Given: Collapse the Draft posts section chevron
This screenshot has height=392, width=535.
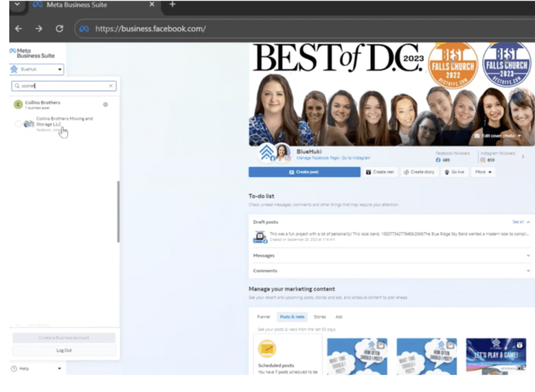Looking at the screenshot, I should (528, 222).
